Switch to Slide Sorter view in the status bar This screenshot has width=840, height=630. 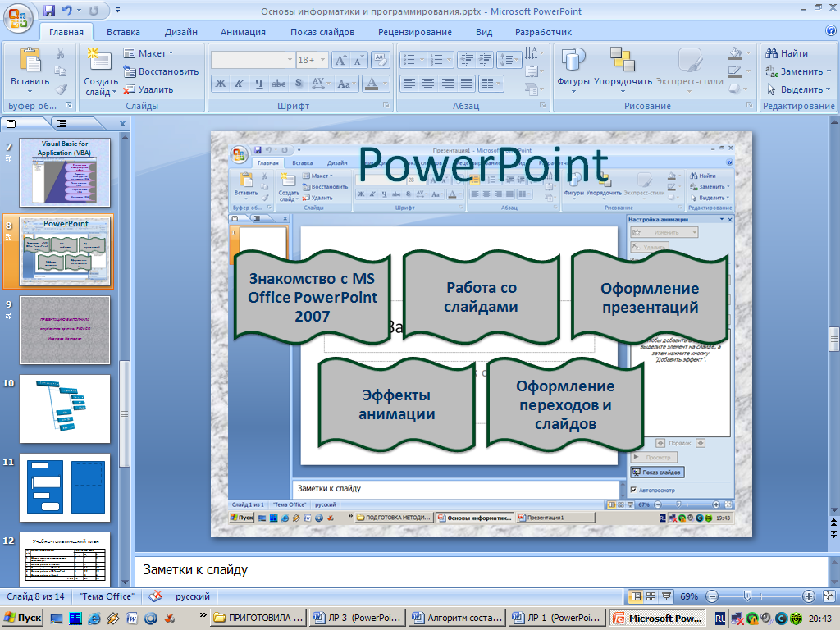[651, 596]
